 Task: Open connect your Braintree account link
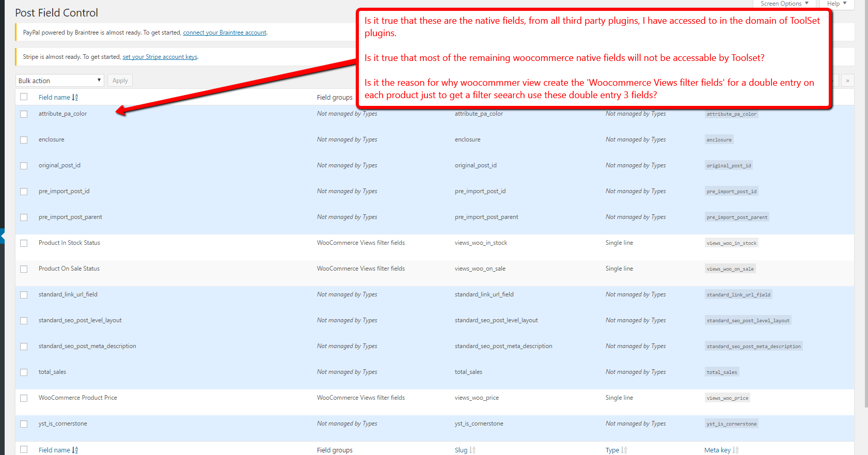point(225,33)
